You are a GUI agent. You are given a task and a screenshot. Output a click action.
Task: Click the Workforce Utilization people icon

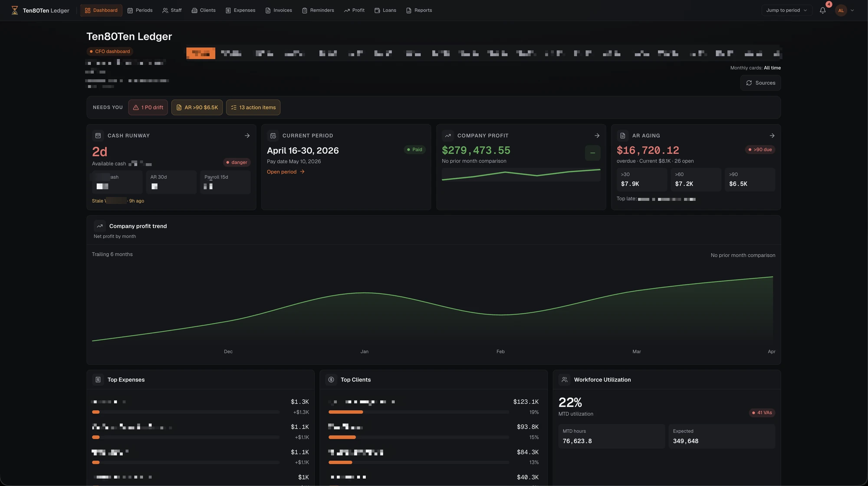(x=564, y=380)
